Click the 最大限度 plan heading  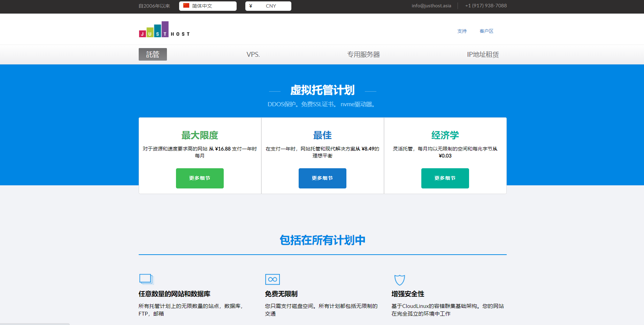200,135
